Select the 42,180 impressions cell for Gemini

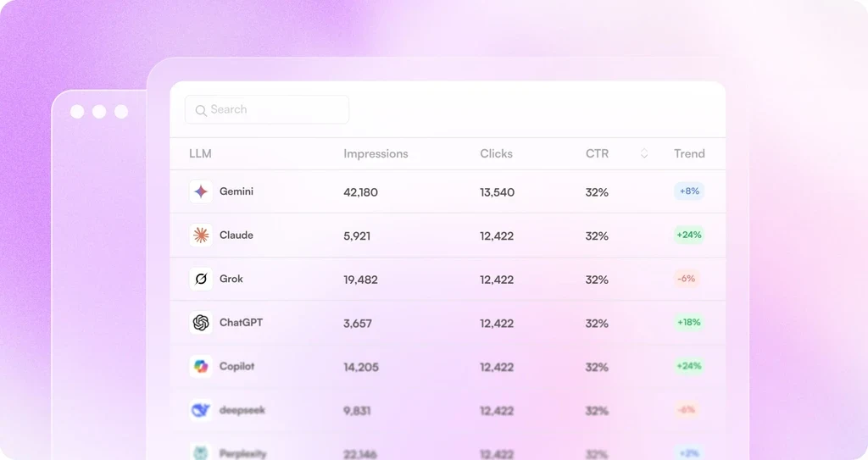pyautogui.click(x=360, y=192)
